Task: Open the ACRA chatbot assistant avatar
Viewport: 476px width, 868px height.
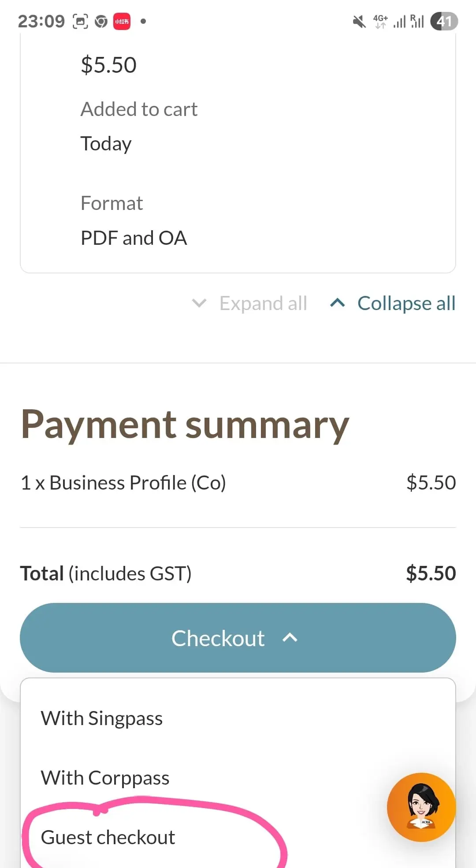Action: click(421, 807)
